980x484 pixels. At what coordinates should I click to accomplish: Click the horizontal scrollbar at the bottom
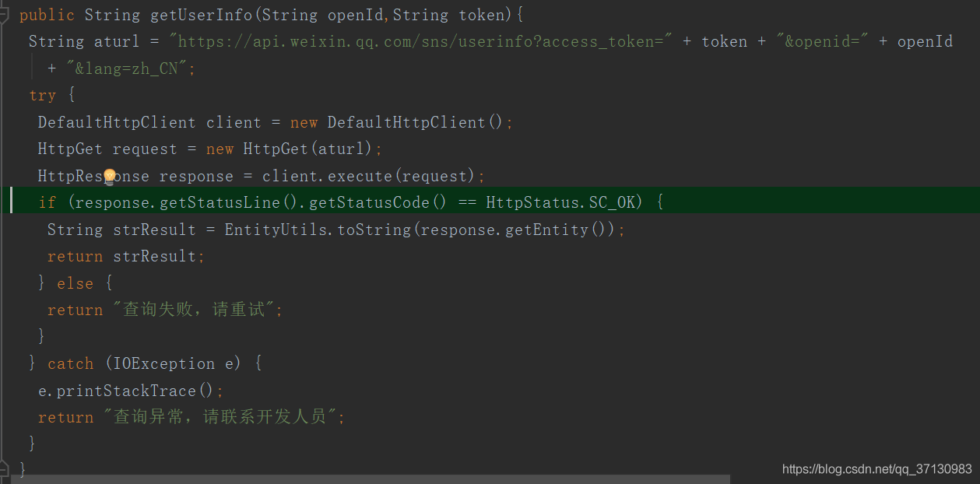pos(370,479)
